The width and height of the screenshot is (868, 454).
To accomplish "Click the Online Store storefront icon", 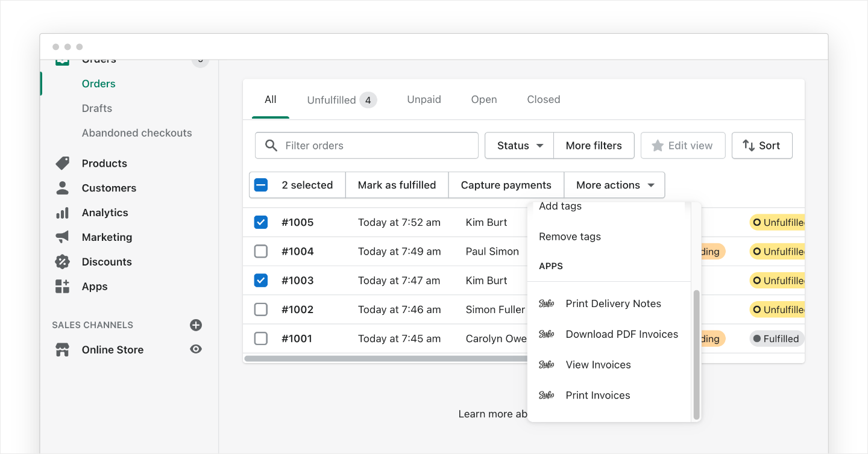I will click(62, 350).
